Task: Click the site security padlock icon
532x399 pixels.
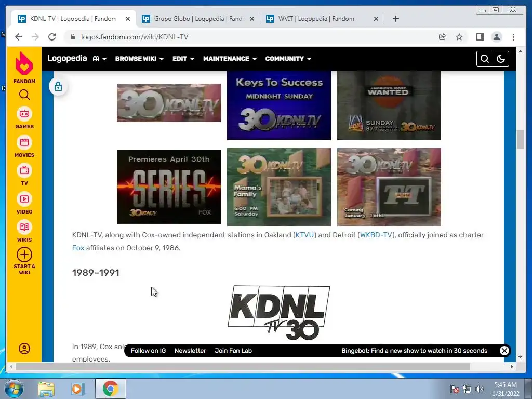Action: (73, 37)
